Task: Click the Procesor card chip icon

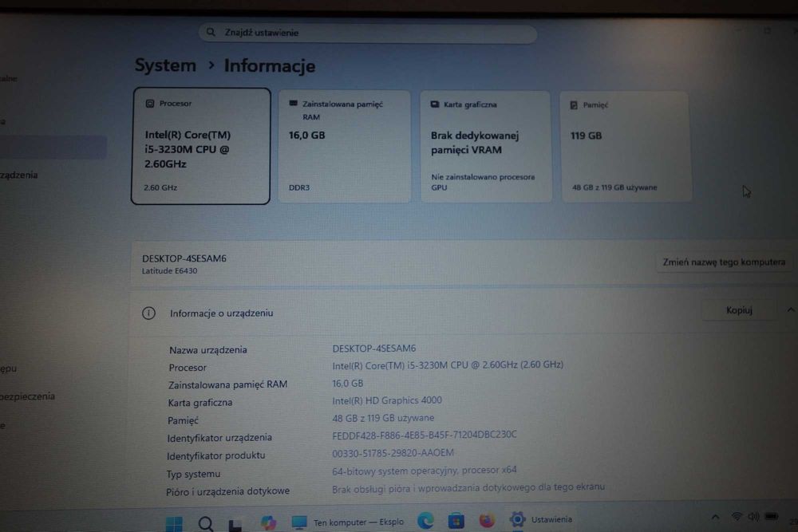Action: click(x=150, y=103)
